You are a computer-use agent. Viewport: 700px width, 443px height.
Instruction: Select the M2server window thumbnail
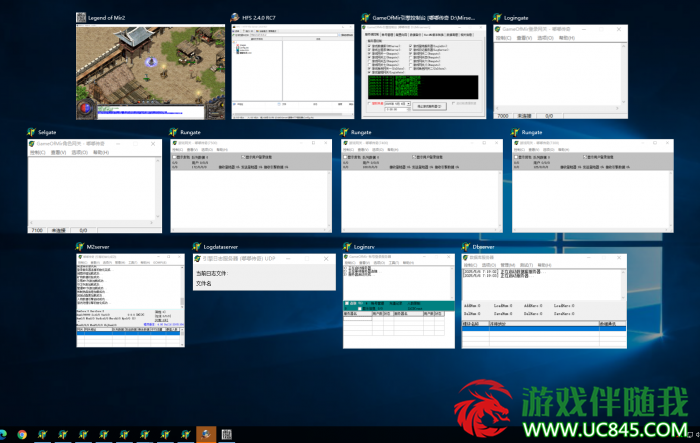[x=130, y=301]
